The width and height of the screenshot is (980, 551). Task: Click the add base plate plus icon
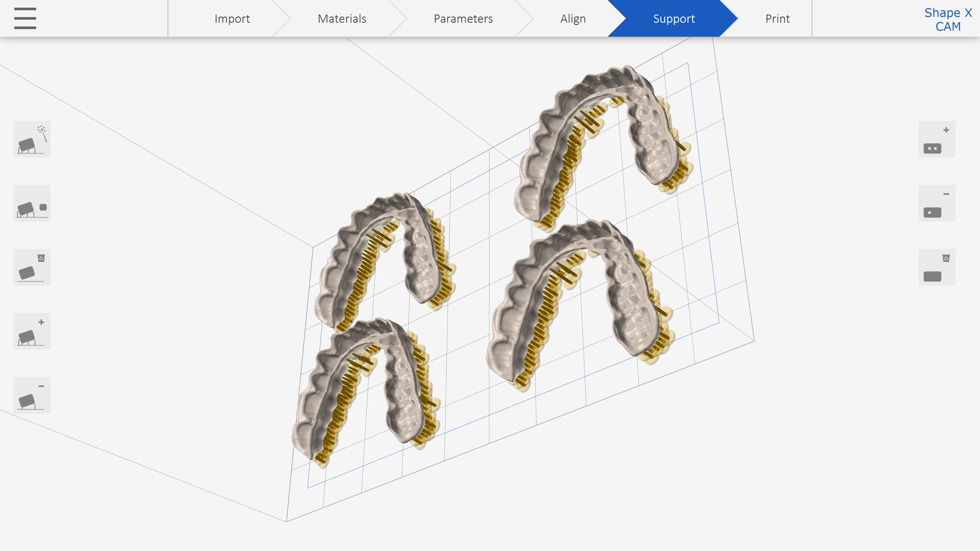coord(937,139)
